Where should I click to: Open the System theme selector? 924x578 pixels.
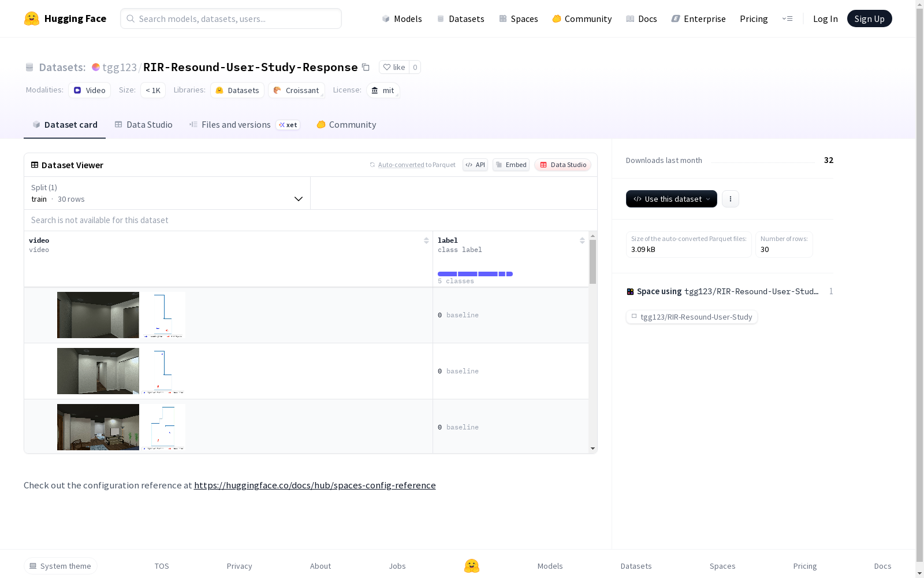[61, 566]
